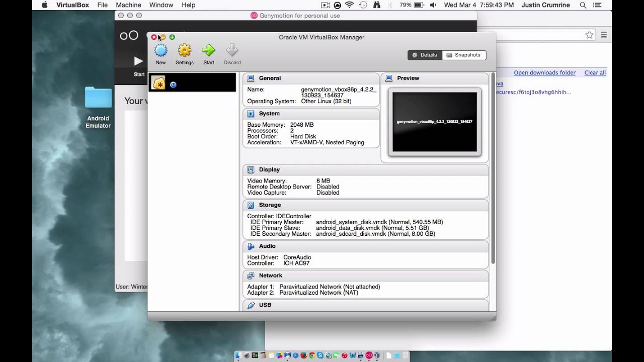Open iTunes from the Dock
Screen dimensions: 644x362
(x=345, y=355)
